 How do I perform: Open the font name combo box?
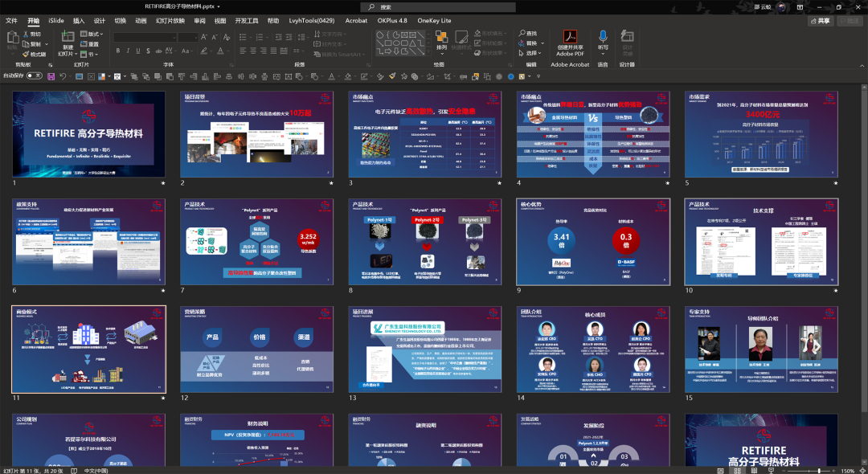[145, 37]
